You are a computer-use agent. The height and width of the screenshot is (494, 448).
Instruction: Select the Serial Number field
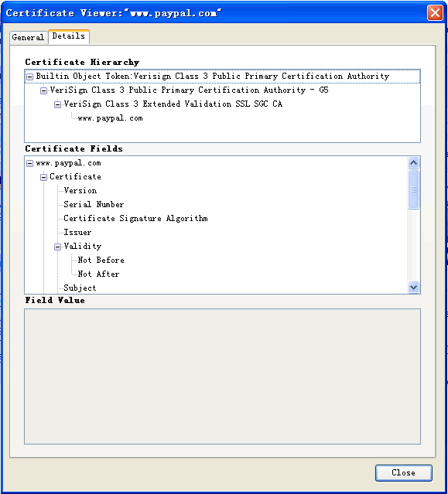pyautogui.click(x=94, y=204)
